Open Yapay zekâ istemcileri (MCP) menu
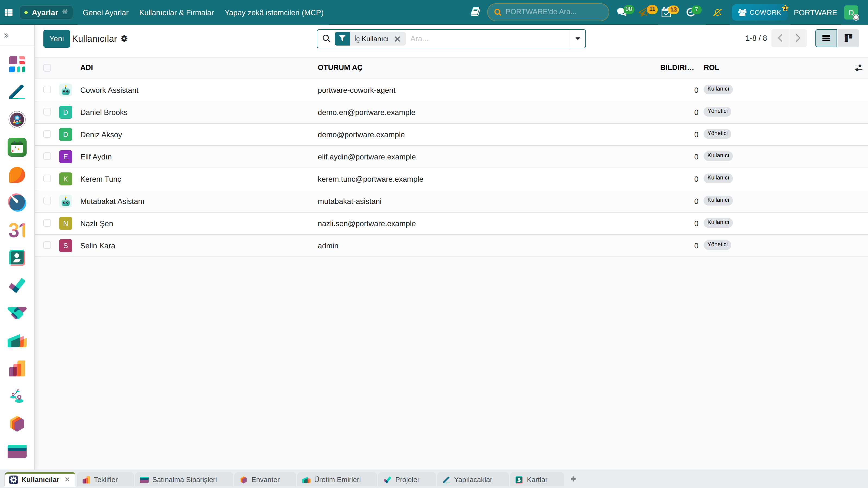The image size is (868, 488). click(274, 12)
